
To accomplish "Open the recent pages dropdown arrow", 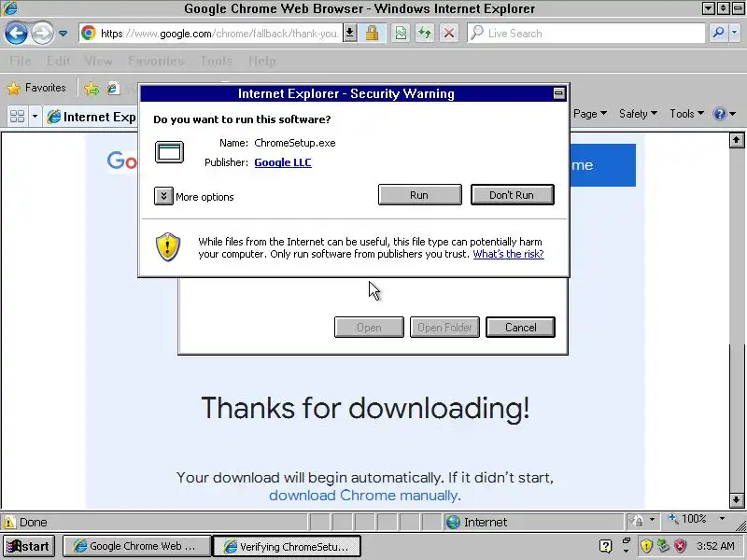I will coord(63,34).
